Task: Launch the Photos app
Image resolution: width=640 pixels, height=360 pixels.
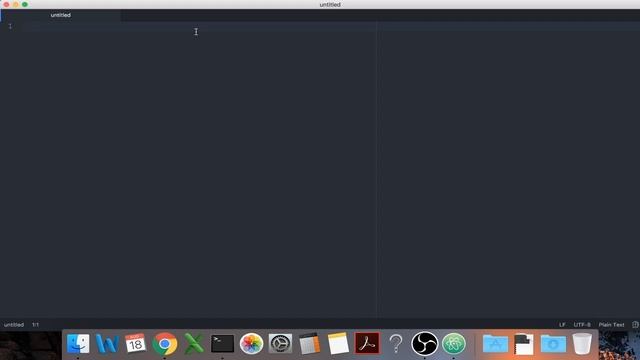Action: [251, 344]
